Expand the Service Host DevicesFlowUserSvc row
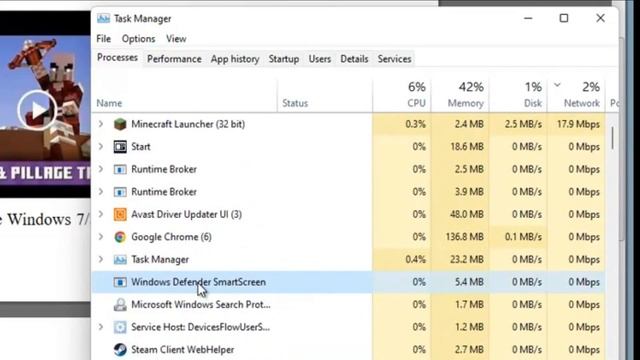 [101, 327]
